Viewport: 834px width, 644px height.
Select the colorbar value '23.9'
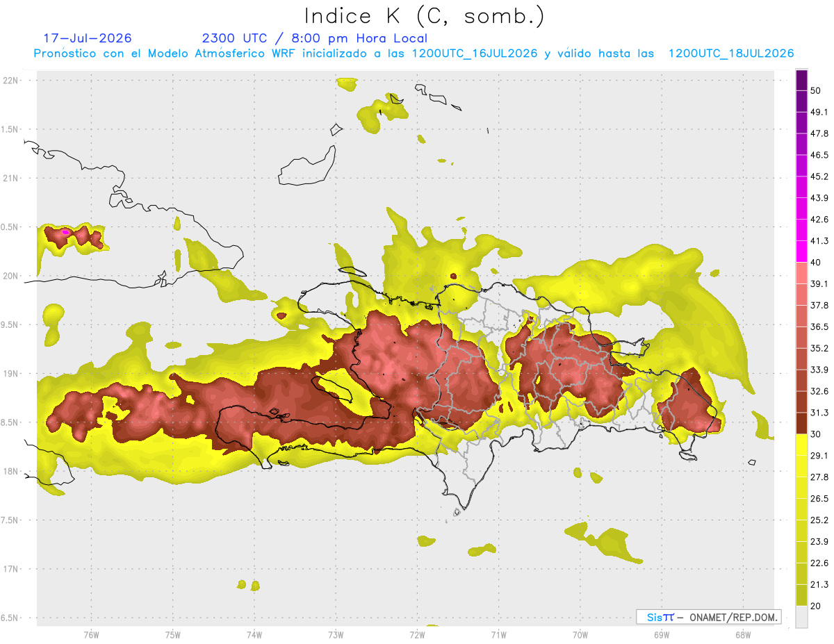click(x=819, y=542)
